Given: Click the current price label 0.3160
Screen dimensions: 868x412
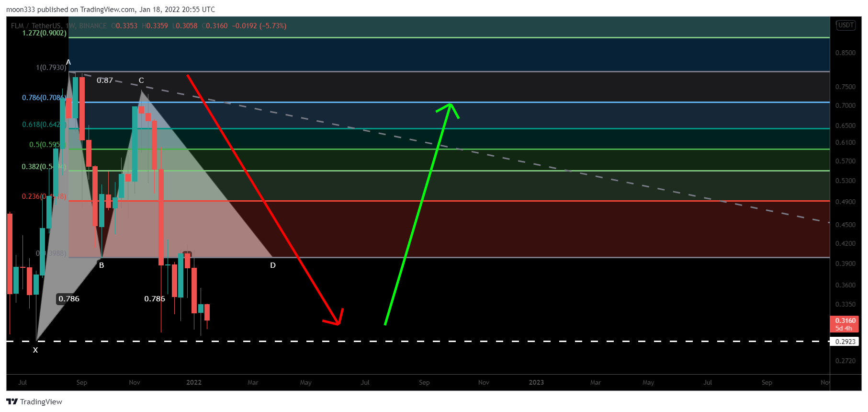Looking at the screenshot, I should pos(845,320).
